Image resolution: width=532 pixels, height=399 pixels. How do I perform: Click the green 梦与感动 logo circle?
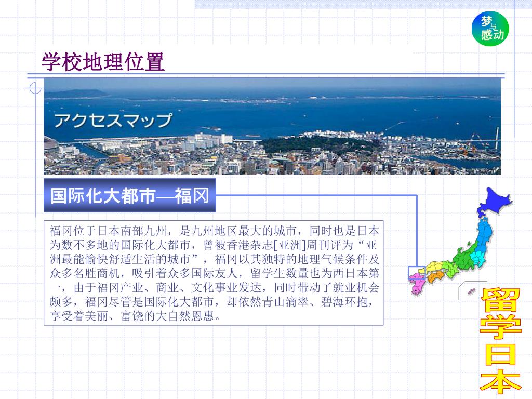490,29
